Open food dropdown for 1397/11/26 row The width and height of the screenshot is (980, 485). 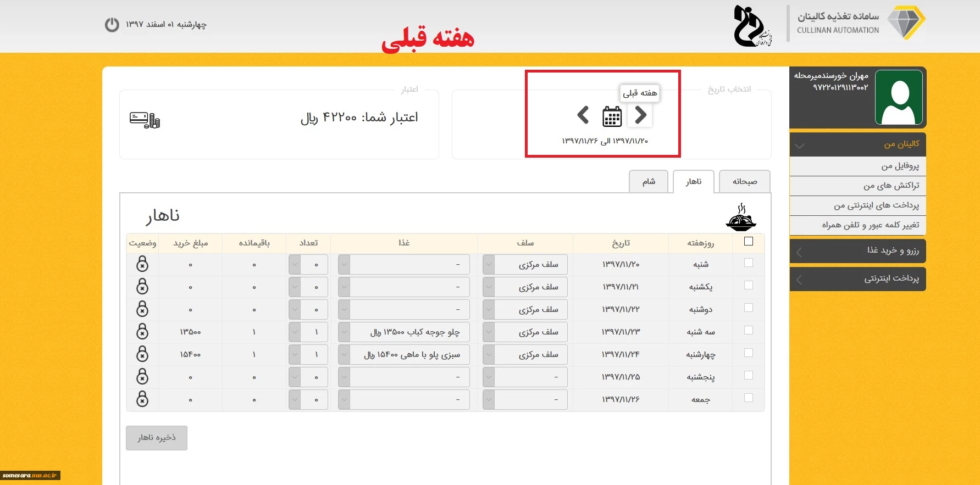point(404,400)
